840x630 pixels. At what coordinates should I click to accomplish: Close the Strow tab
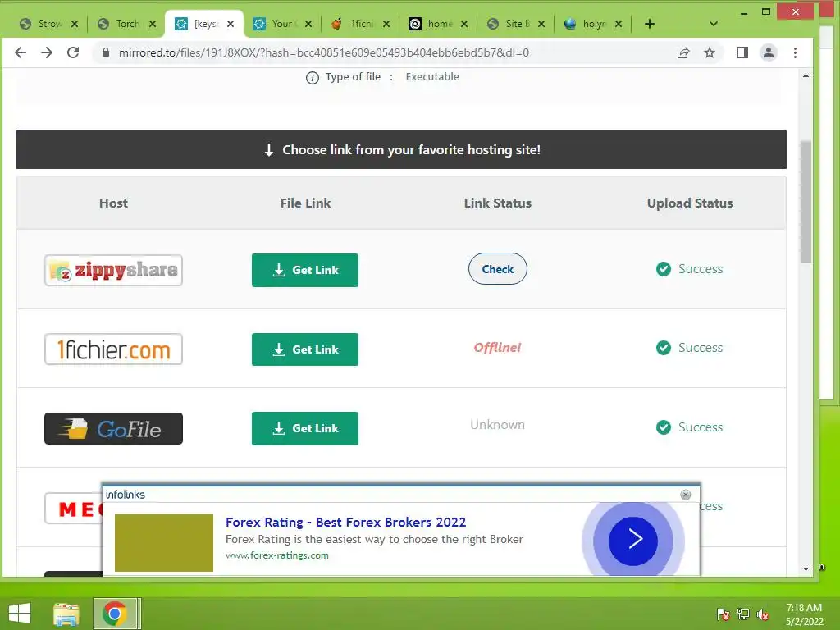(75, 24)
